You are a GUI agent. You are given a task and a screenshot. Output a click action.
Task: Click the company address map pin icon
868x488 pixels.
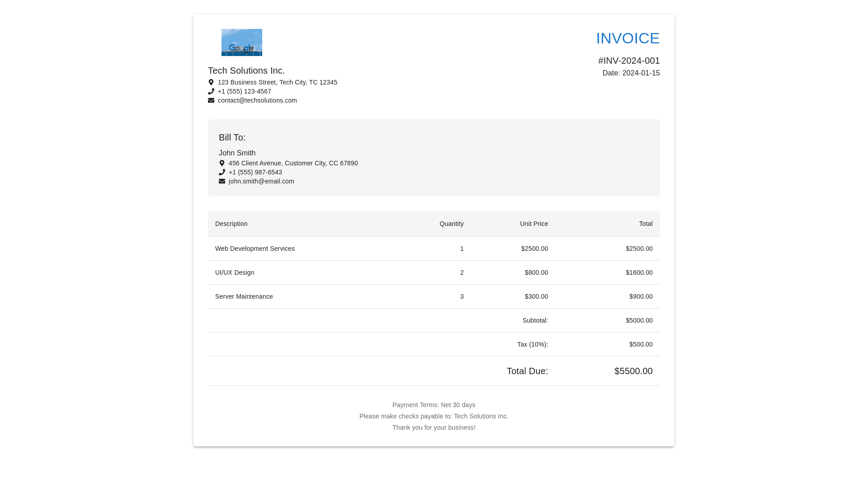211,82
